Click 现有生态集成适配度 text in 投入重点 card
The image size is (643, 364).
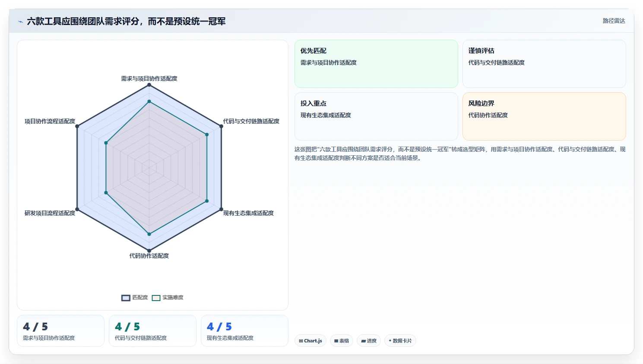click(x=326, y=115)
